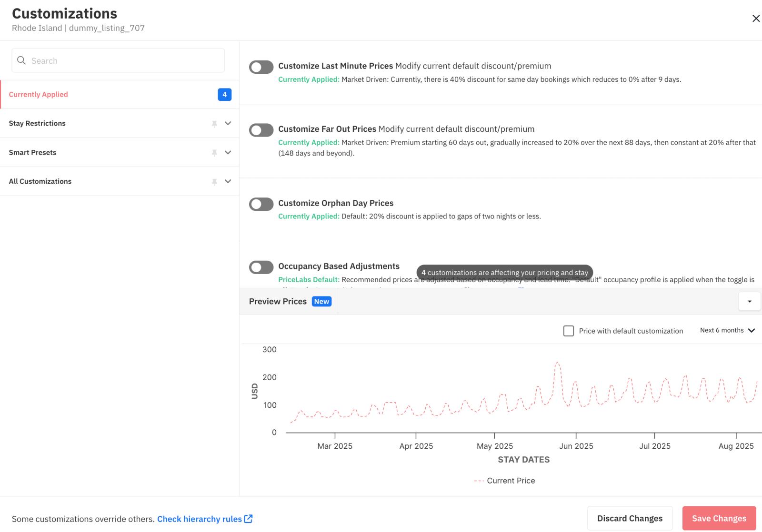Collapse the Preview Prices panel arrow
The width and height of the screenshot is (762, 532).
(750, 301)
